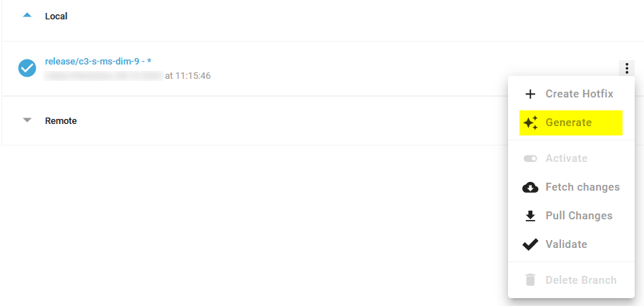Click the Delete Branch trash can icon
The width and height of the screenshot is (644, 306).
tap(531, 280)
